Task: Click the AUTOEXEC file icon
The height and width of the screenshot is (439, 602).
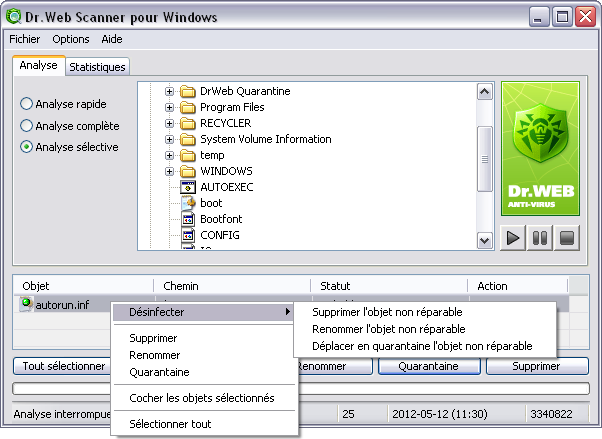Action: [188, 187]
